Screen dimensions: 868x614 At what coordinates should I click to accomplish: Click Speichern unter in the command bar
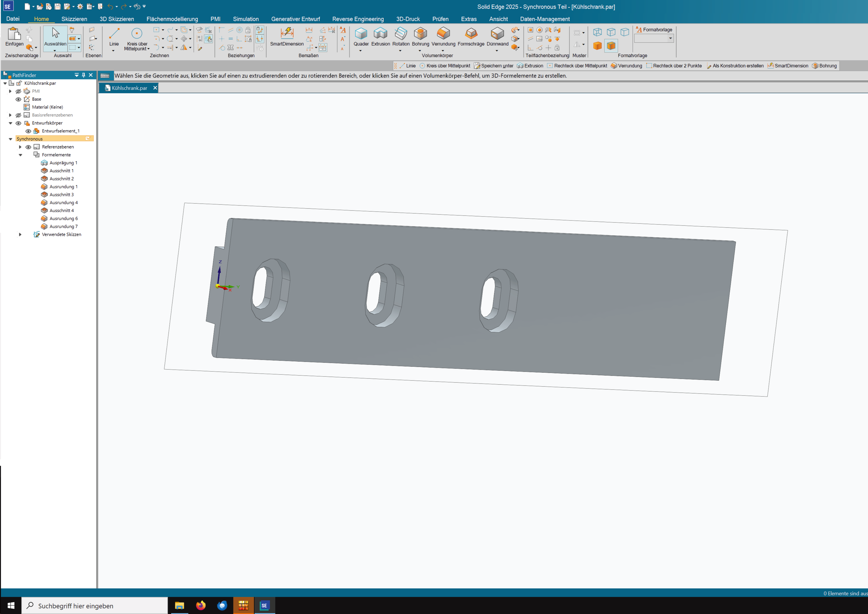(493, 66)
